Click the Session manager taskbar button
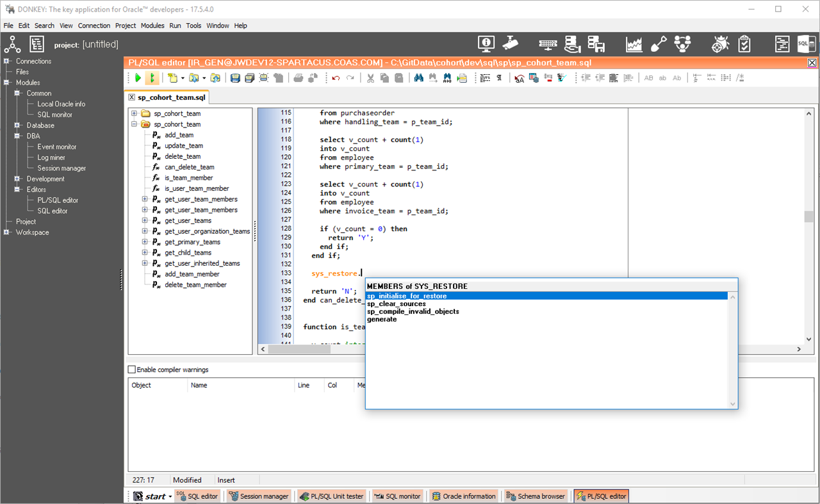This screenshot has height=504, width=820. (259, 496)
